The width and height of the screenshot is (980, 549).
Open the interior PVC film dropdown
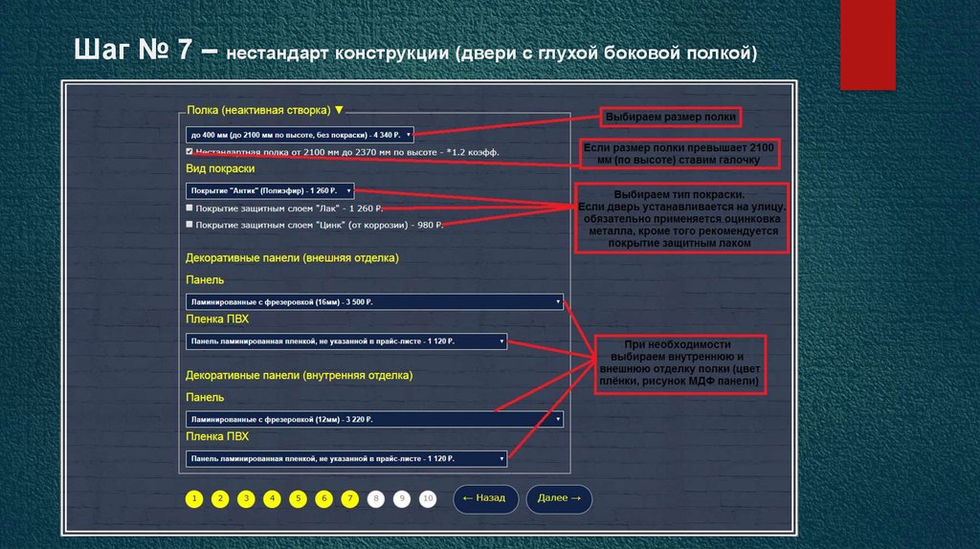(x=346, y=458)
